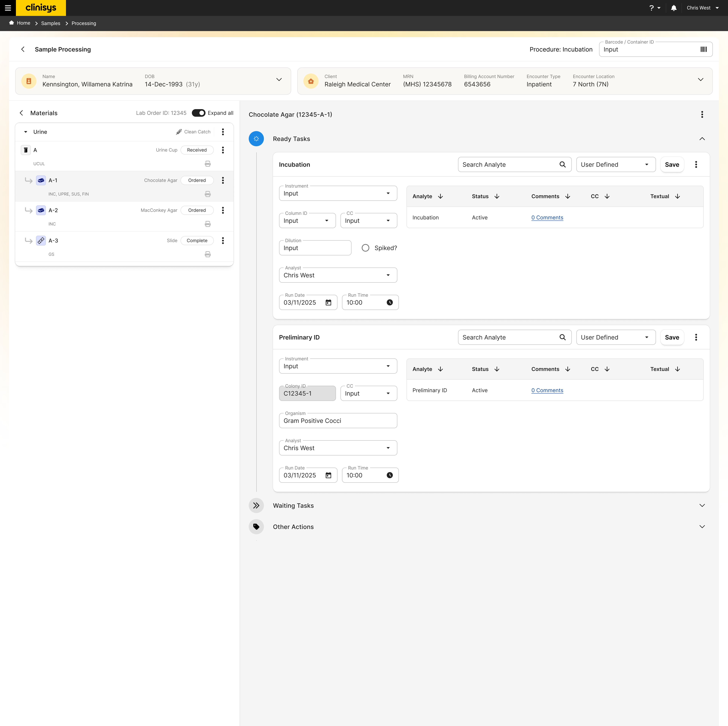Open Incubation 0 Comments link
728x726 pixels.
click(547, 218)
